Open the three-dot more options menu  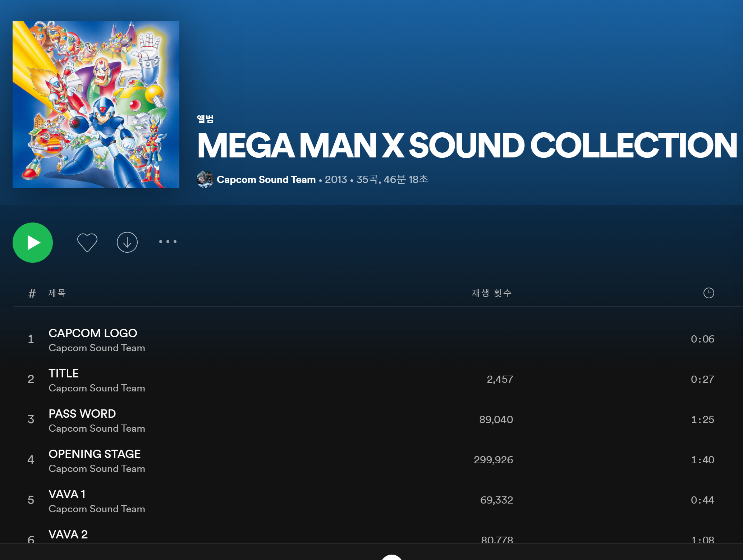click(x=168, y=242)
